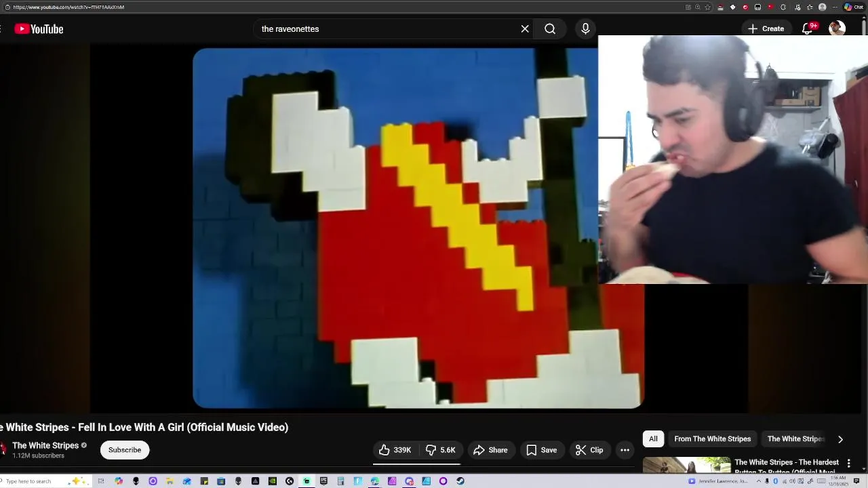The image size is (868, 488).
Task: Select the From The White Stripes chip
Action: click(x=712, y=439)
